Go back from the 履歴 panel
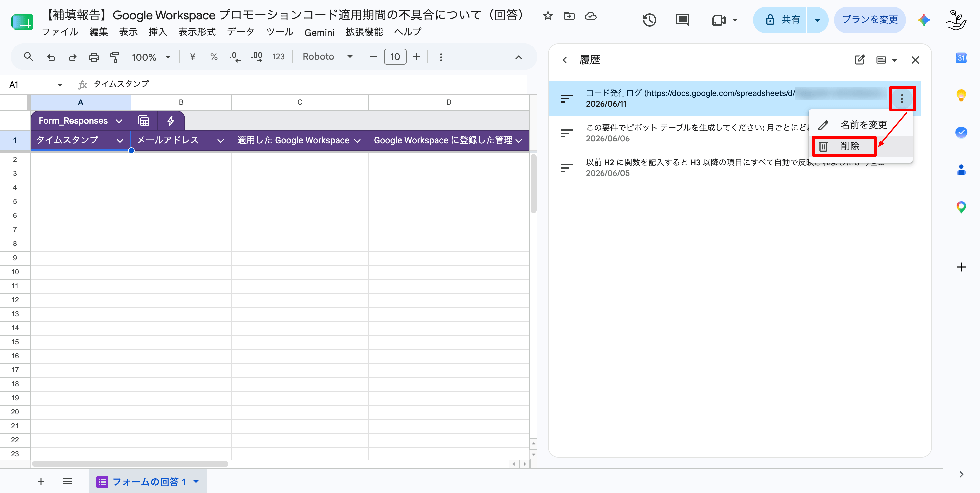Image resolution: width=980 pixels, height=493 pixels. coord(565,60)
